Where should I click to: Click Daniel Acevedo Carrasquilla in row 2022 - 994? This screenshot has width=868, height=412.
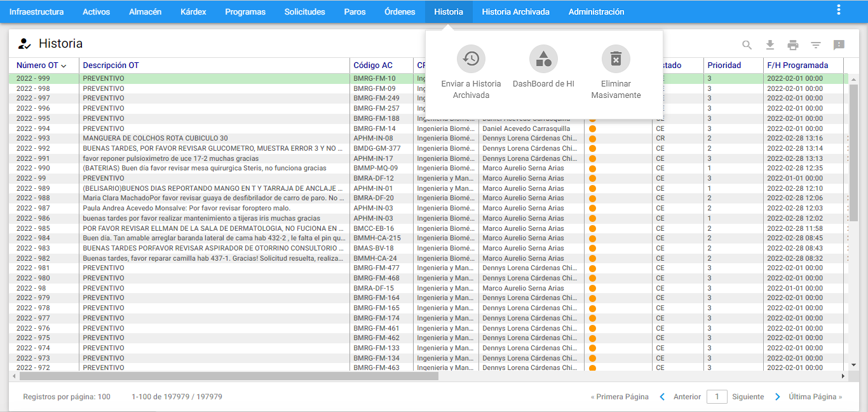click(x=526, y=128)
